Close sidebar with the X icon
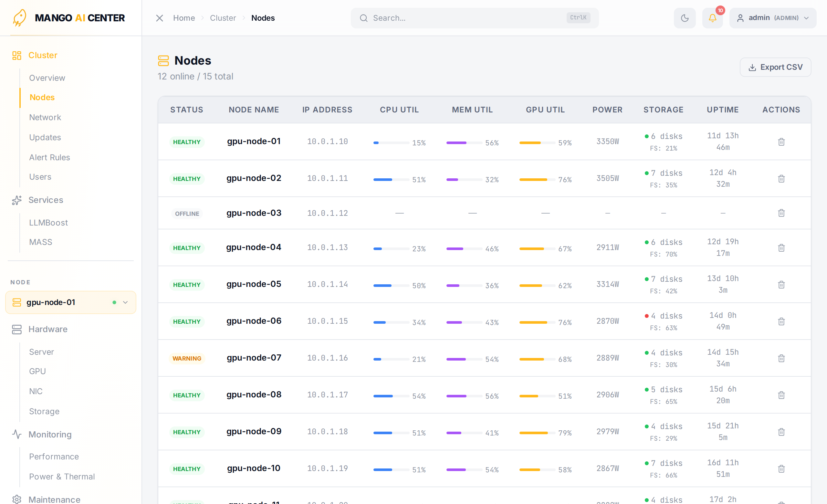 [160, 18]
